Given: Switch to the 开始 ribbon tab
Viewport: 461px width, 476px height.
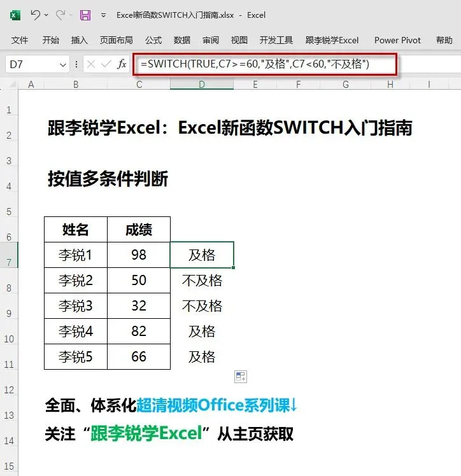Looking at the screenshot, I should pos(51,40).
